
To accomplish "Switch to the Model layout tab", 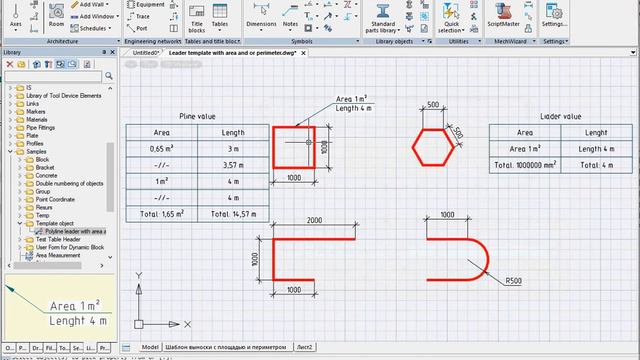I will point(150,347).
